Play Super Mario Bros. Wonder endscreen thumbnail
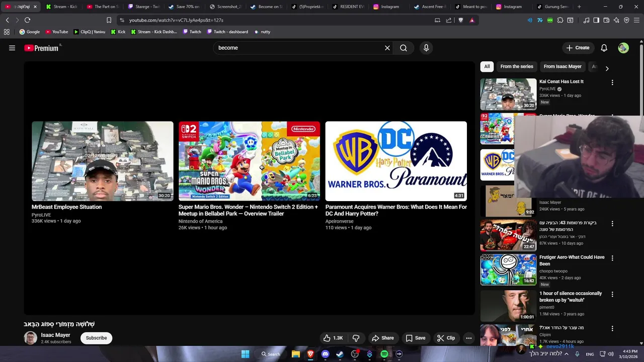Screen dimensions: 644x362 tap(249, 161)
